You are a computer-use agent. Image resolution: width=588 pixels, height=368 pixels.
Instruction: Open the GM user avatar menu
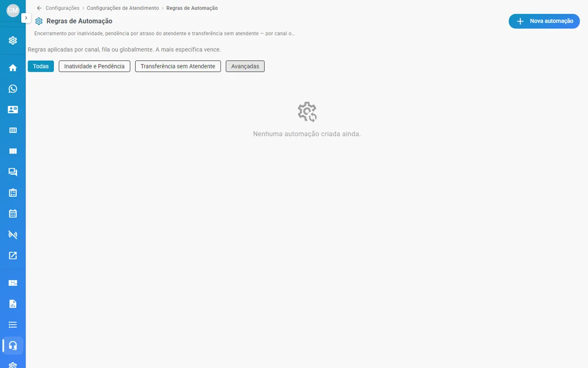click(13, 10)
